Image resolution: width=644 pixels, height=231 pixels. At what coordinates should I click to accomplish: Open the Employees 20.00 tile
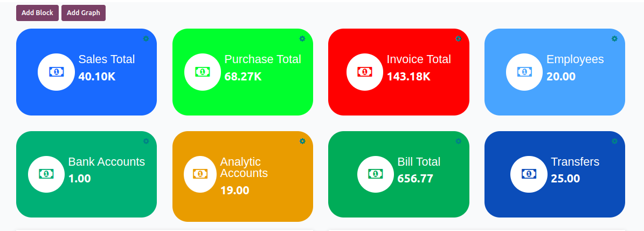[x=555, y=72]
